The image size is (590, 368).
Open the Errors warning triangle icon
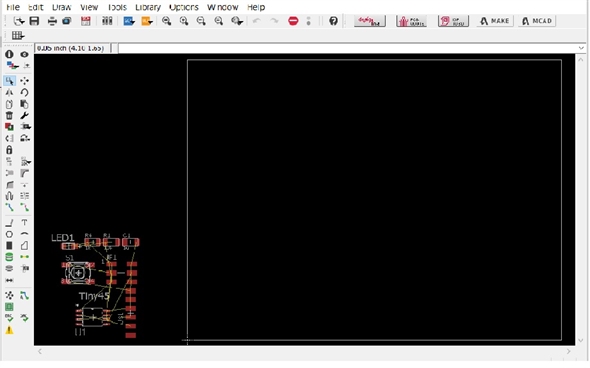pos(9,330)
